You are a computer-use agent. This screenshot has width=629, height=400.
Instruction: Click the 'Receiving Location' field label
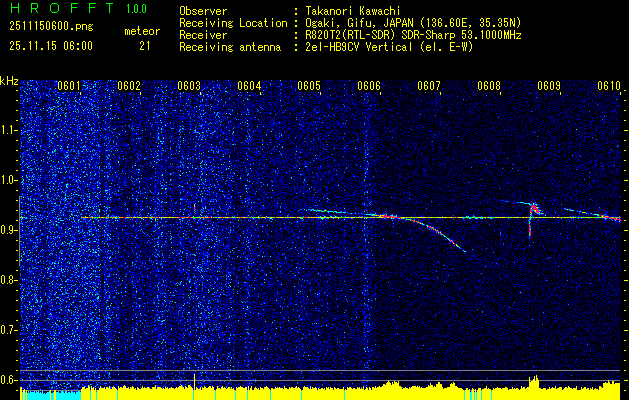point(233,23)
